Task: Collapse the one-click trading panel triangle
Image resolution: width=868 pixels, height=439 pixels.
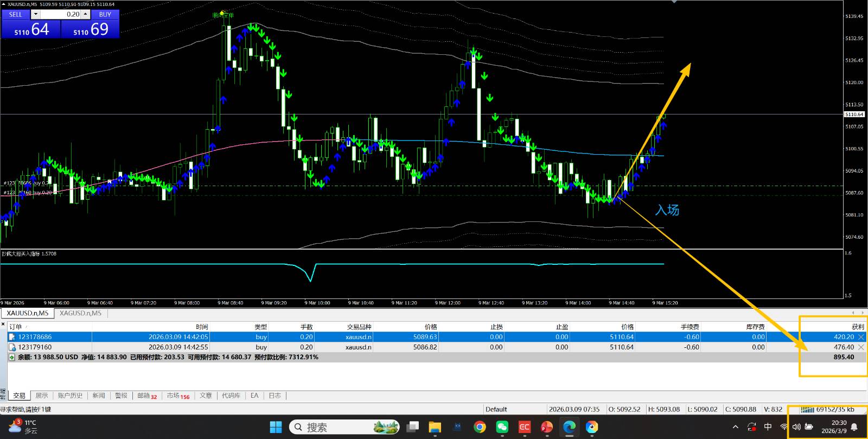Action: [3, 4]
